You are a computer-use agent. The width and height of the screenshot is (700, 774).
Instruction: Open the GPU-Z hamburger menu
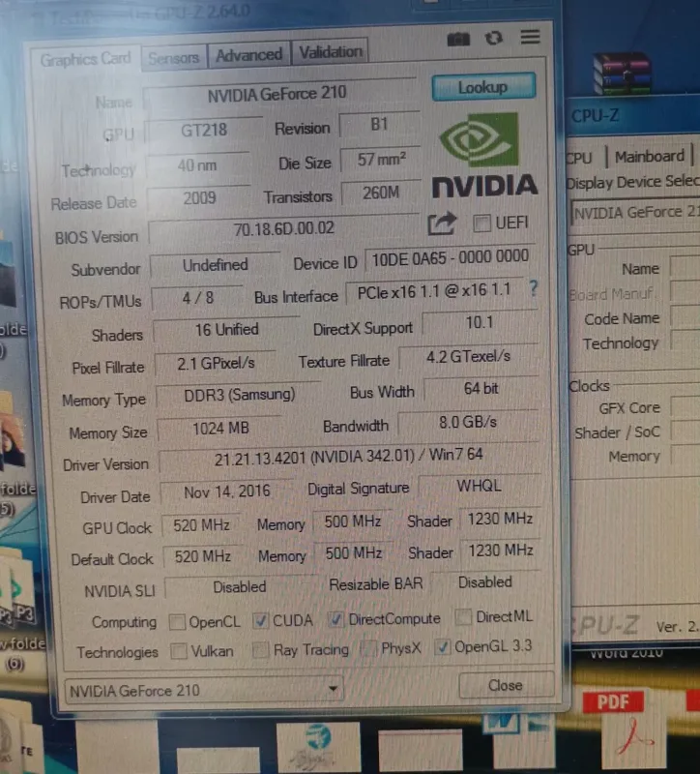(530, 37)
